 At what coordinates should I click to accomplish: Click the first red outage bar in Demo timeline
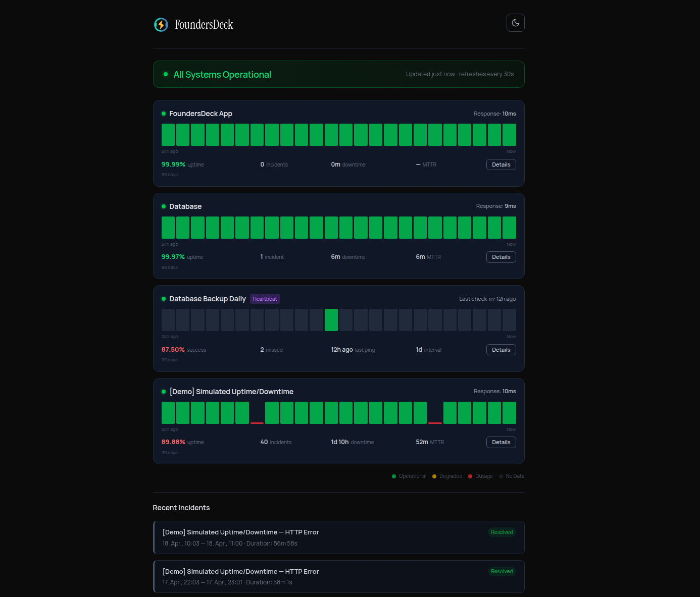coord(257,422)
